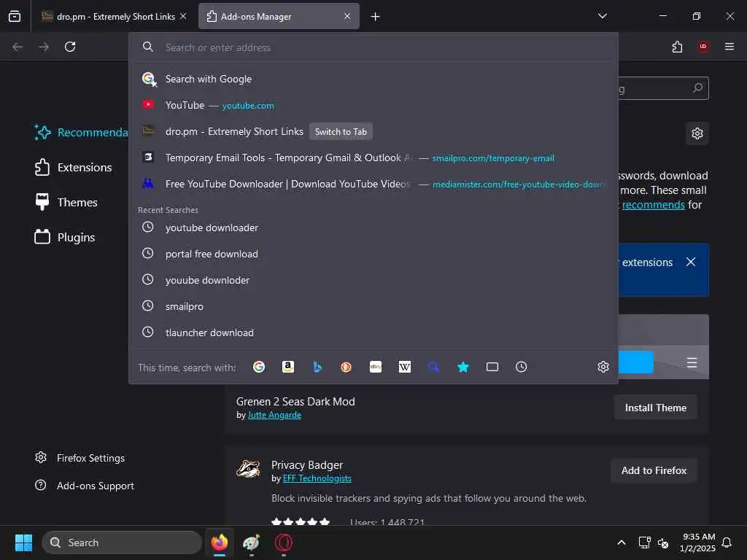Select recent search 'portal free download'
Image resolution: width=747 pixels, height=560 pixels.
[x=373, y=254]
